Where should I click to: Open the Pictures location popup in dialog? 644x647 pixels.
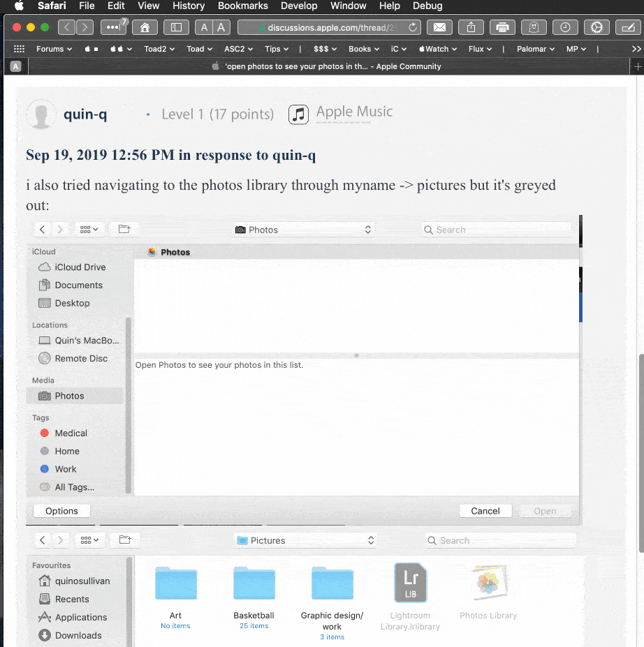pos(305,540)
